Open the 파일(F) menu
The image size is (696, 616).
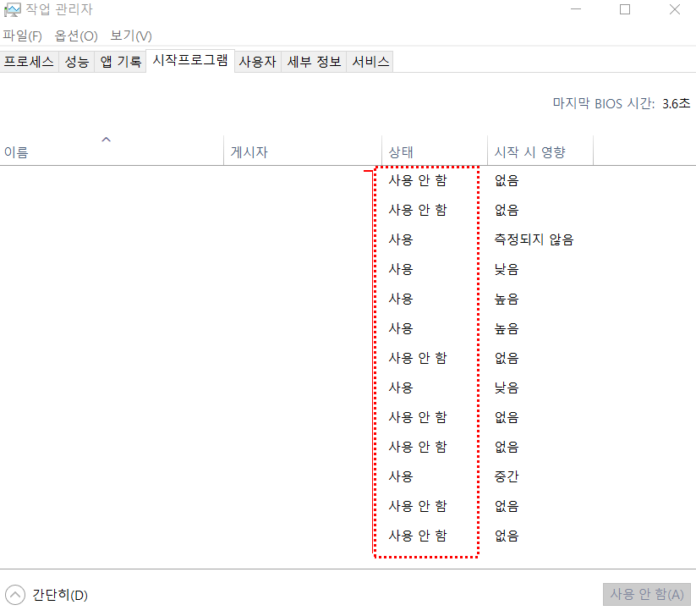[x=22, y=36]
